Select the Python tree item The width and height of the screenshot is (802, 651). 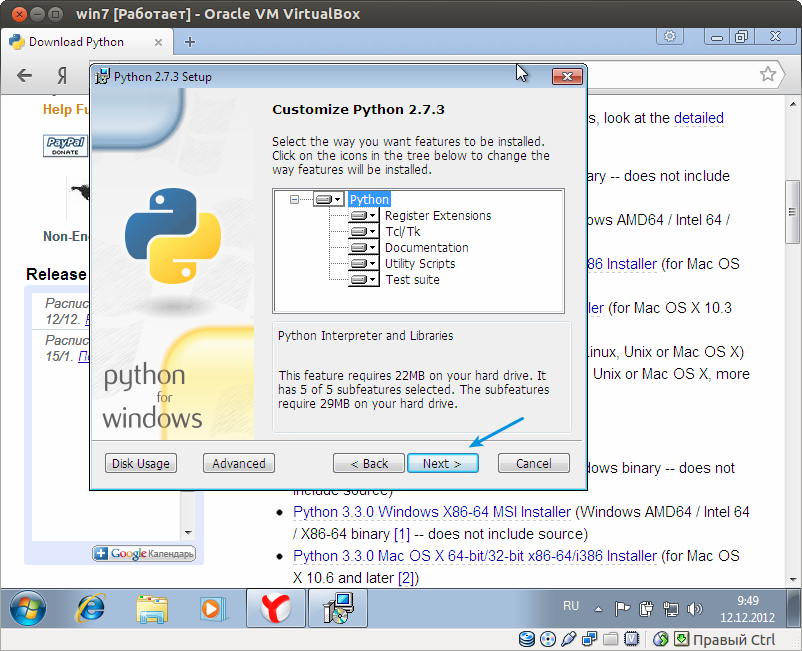tap(369, 199)
